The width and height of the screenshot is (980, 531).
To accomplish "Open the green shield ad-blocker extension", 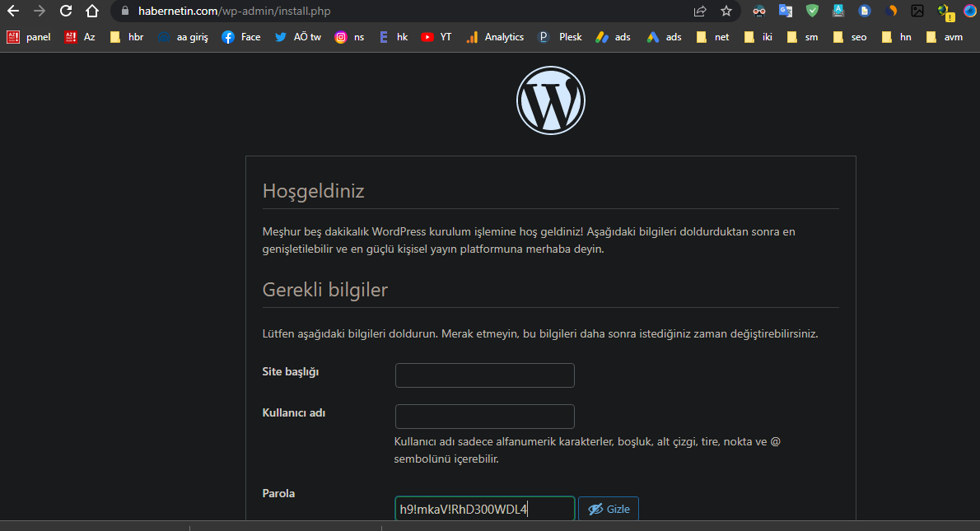I will 812,11.
